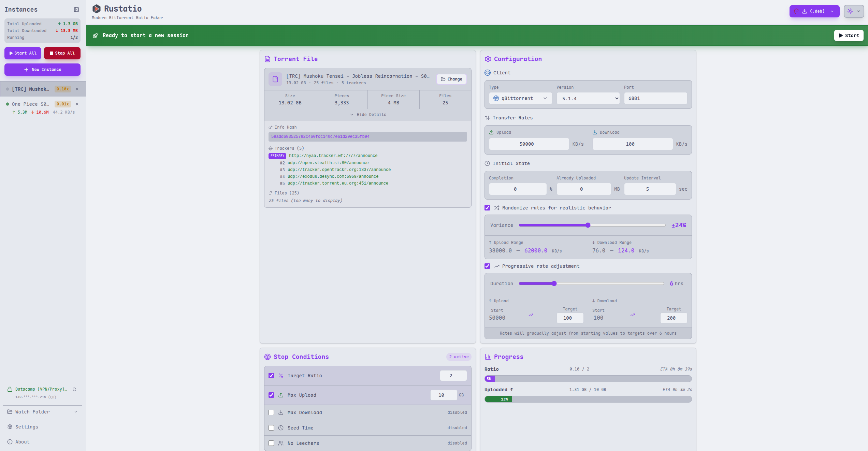Adjust the Duration slider handle
Image resolution: width=868 pixels, height=451 pixels.
[x=554, y=283]
